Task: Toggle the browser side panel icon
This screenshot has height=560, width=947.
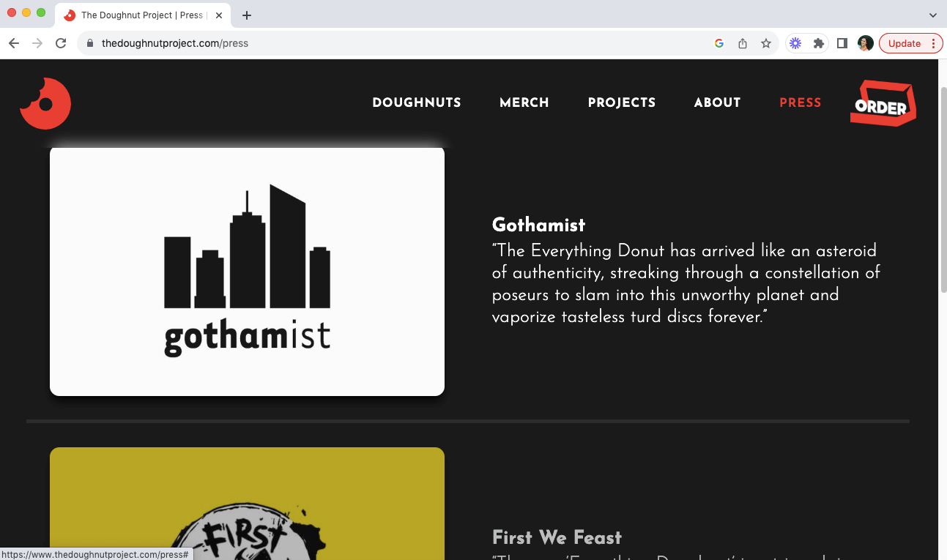Action: point(842,43)
